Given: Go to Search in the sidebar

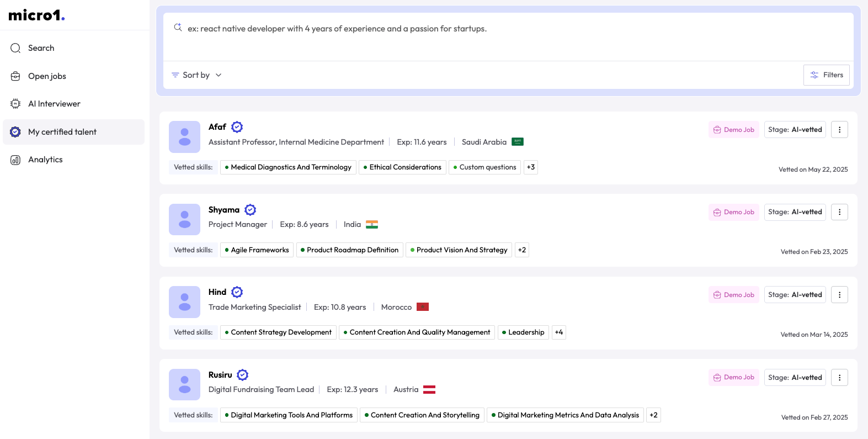Looking at the screenshot, I should pyautogui.click(x=74, y=48).
